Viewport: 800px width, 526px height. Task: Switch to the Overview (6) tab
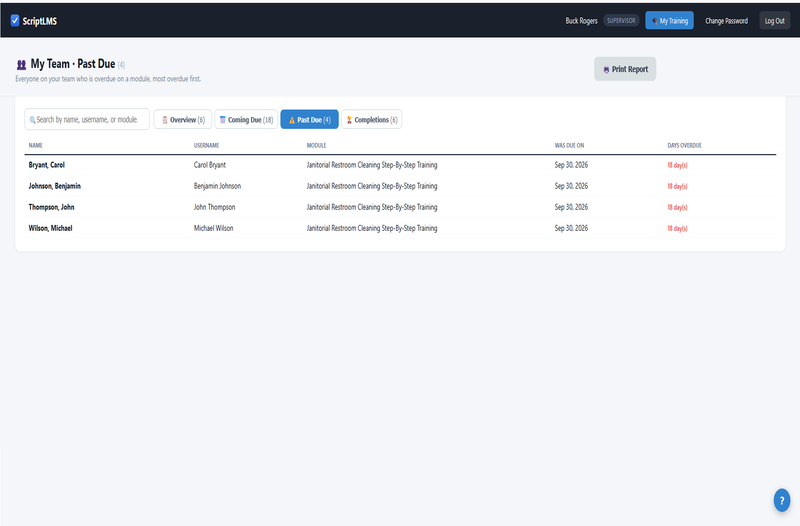pos(183,119)
